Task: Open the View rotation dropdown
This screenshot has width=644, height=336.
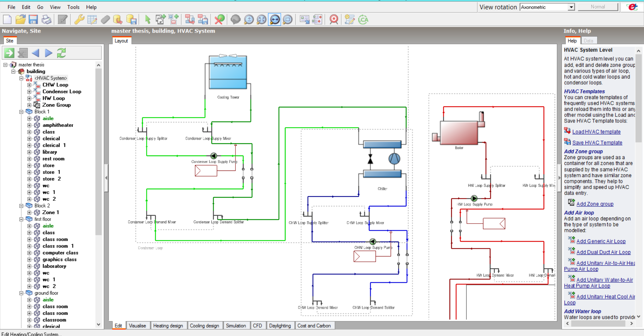Action: click(571, 7)
